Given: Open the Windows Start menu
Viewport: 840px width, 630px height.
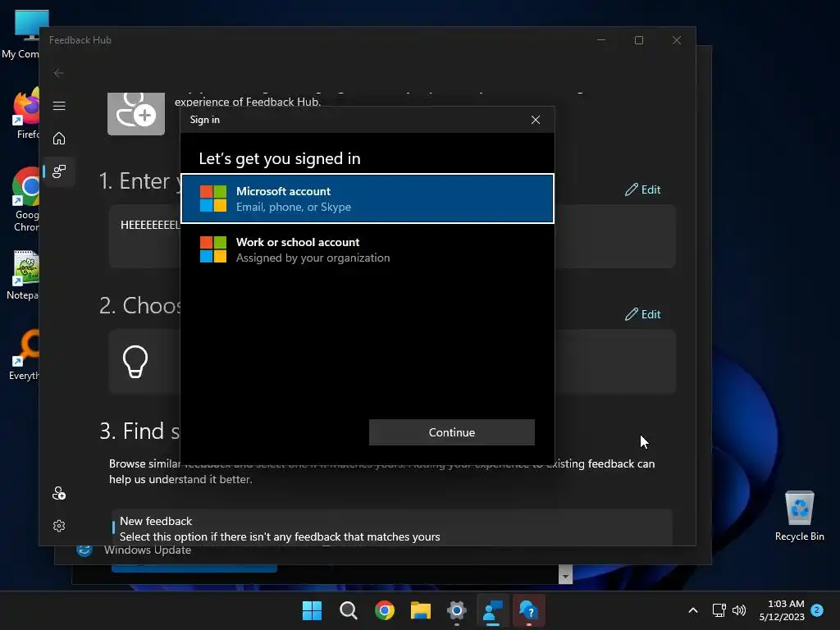Looking at the screenshot, I should tap(312, 610).
